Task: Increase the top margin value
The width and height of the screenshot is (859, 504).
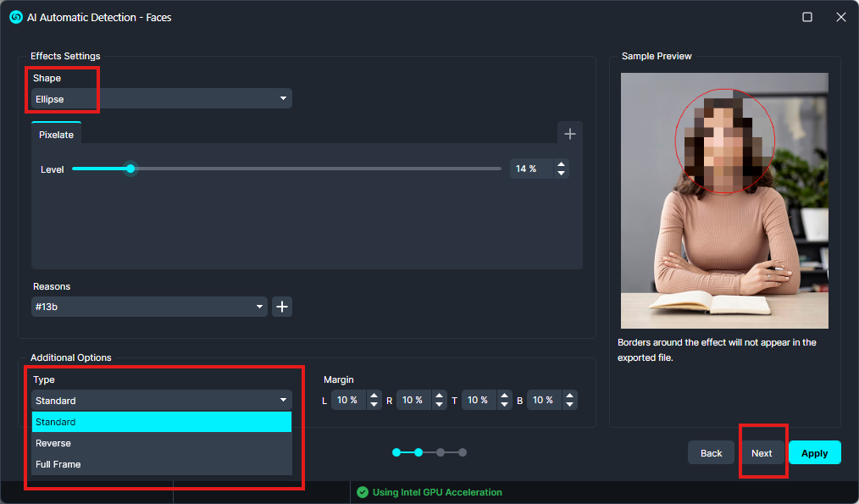Action: click(x=503, y=396)
